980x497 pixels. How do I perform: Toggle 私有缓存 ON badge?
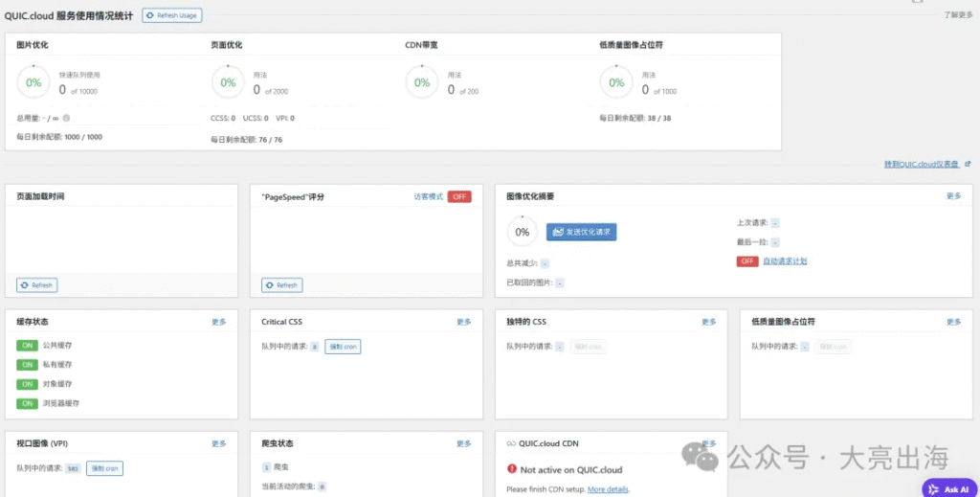pos(27,365)
